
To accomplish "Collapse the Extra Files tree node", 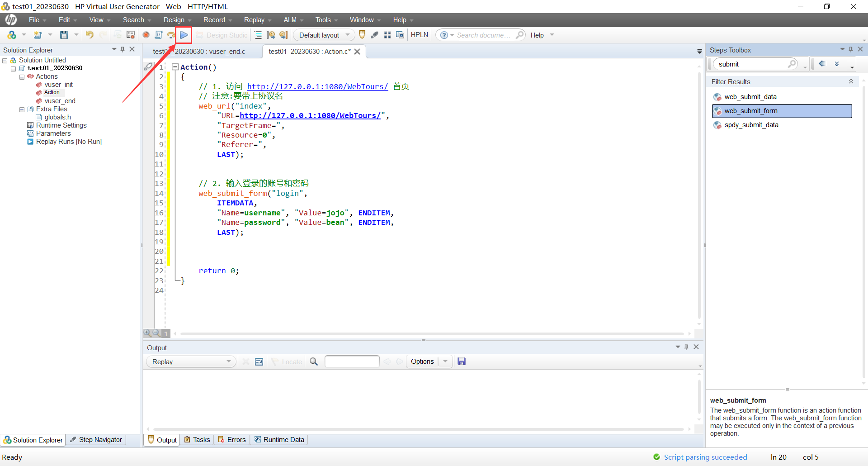I will [x=22, y=109].
